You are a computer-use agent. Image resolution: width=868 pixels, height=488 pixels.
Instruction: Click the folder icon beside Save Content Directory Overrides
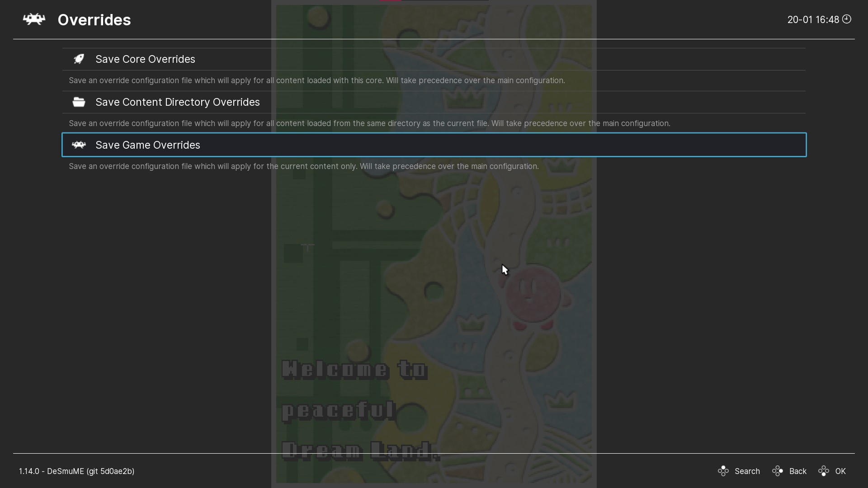[79, 102]
